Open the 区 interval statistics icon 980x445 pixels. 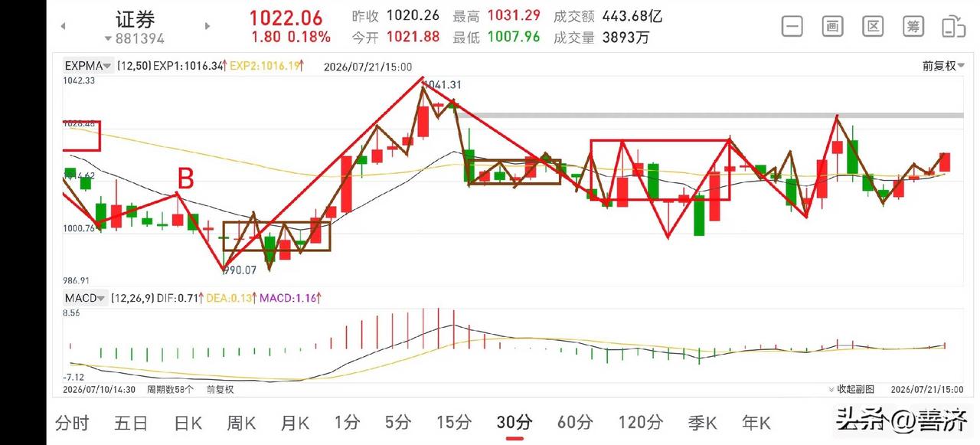pyautogui.click(x=873, y=26)
